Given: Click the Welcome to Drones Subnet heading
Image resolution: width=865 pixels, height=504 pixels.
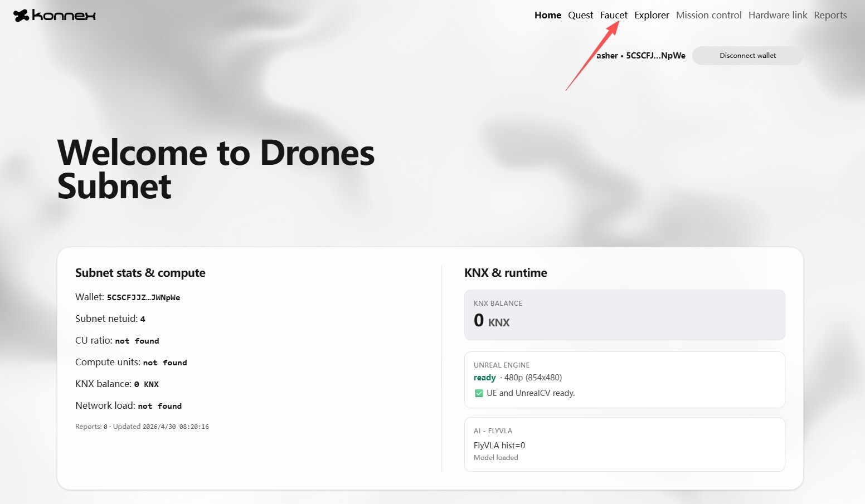Looking at the screenshot, I should pyautogui.click(x=216, y=169).
